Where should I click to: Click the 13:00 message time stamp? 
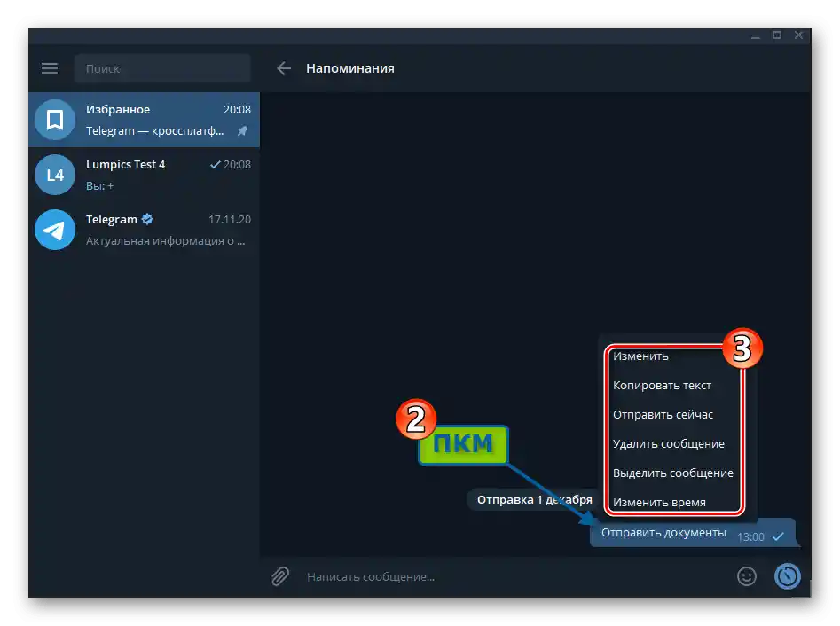point(750,537)
